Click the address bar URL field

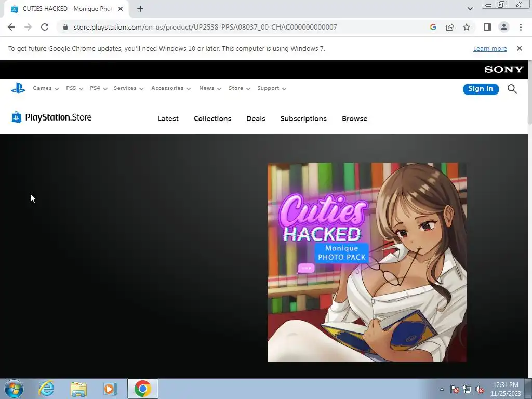click(205, 27)
